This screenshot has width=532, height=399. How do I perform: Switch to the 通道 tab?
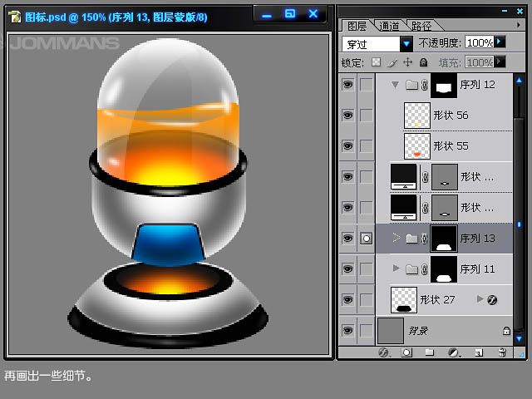coord(387,26)
